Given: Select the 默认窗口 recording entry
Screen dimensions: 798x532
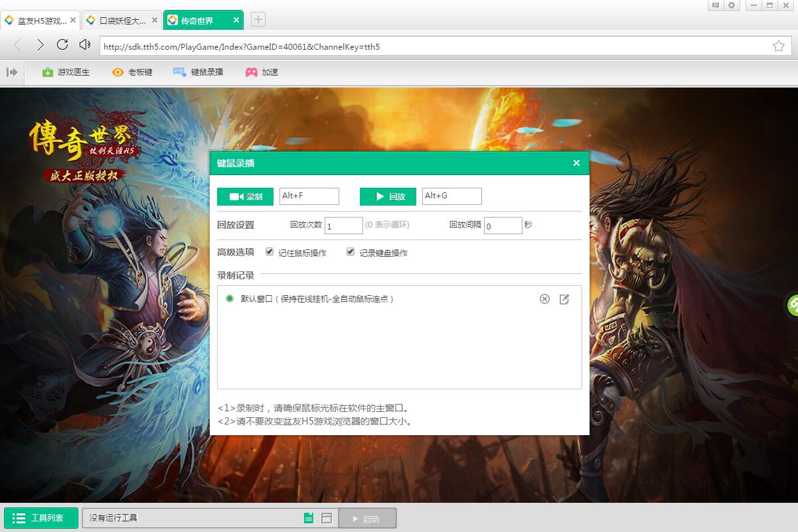Looking at the screenshot, I should pos(317,299).
